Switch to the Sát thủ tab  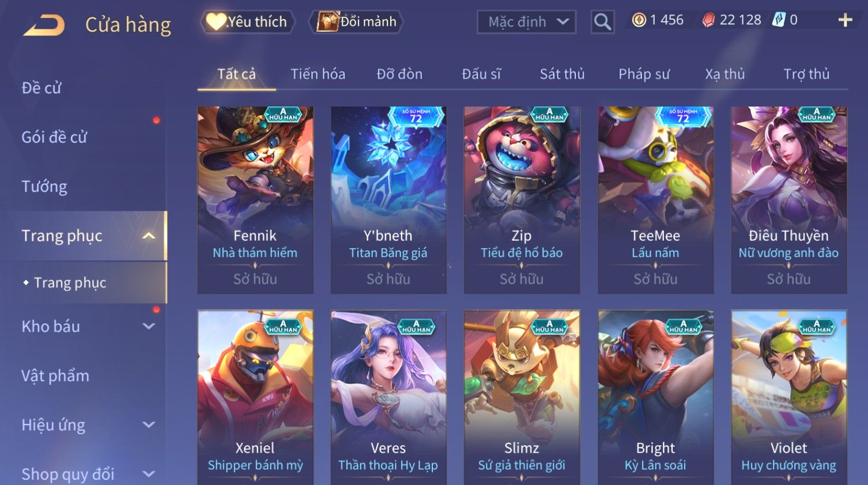(x=562, y=74)
